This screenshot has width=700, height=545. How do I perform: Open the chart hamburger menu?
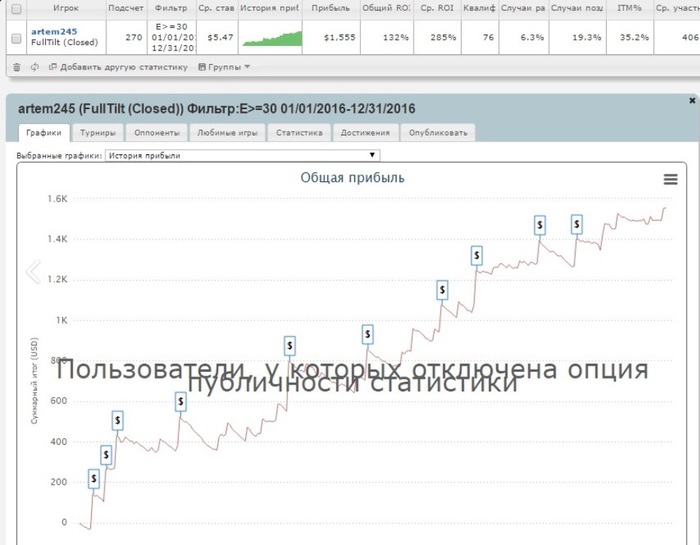(671, 179)
